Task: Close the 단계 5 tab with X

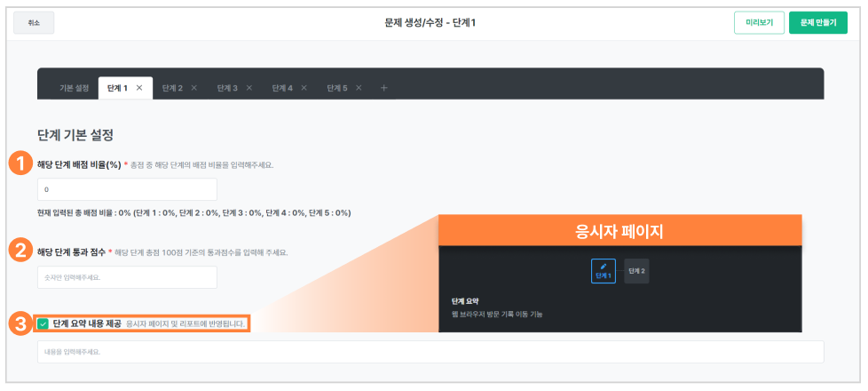Action: point(359,88)
